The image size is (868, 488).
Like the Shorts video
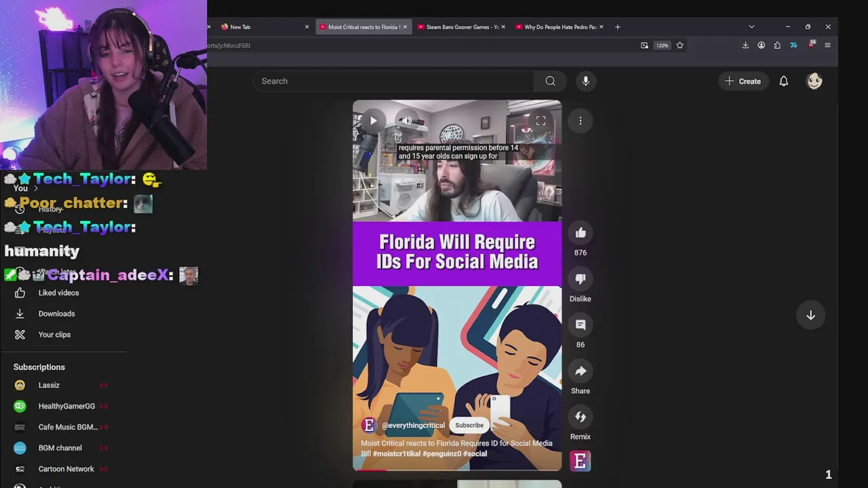coord(580,233)
